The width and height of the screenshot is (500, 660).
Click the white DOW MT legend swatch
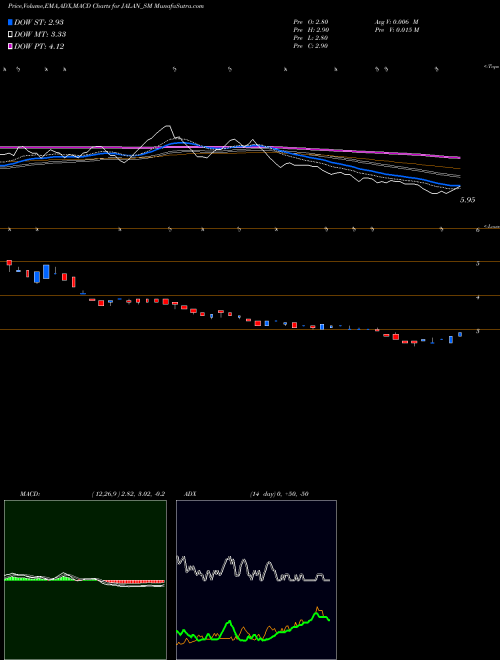click(x=11, y=35)
